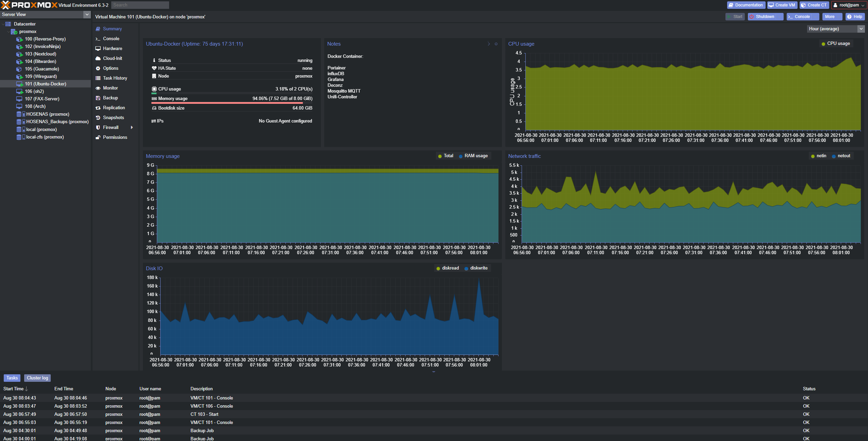Collapse the bottom log panel handle
The height and width of the screenshot is (441, 868).
point(434,372)
